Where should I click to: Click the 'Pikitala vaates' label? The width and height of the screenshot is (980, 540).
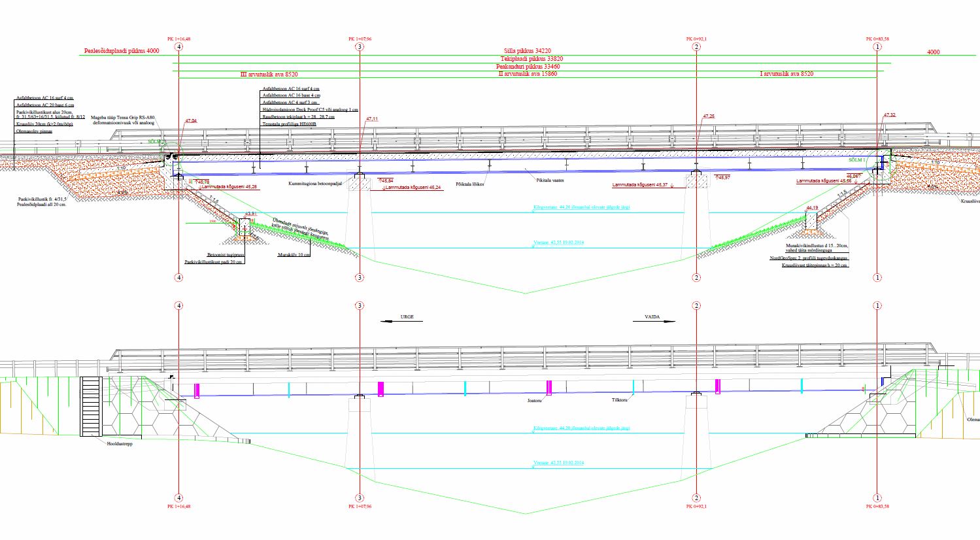tap(550, 180)
